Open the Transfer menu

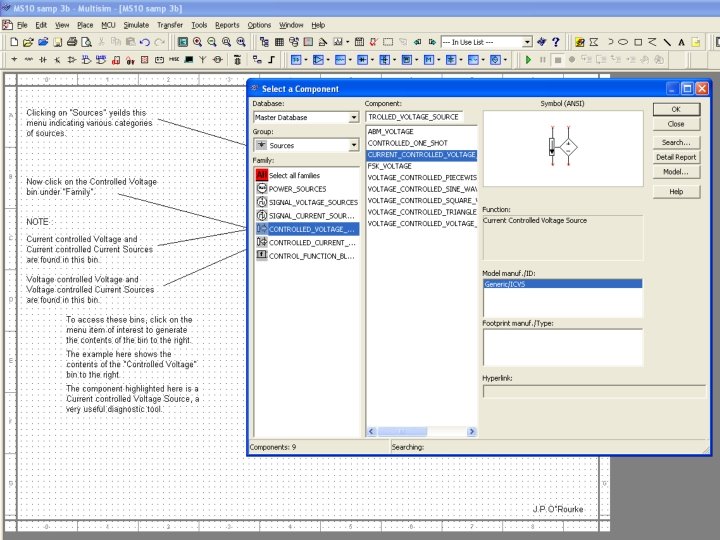pyautogui.click(x=170, y=24)
